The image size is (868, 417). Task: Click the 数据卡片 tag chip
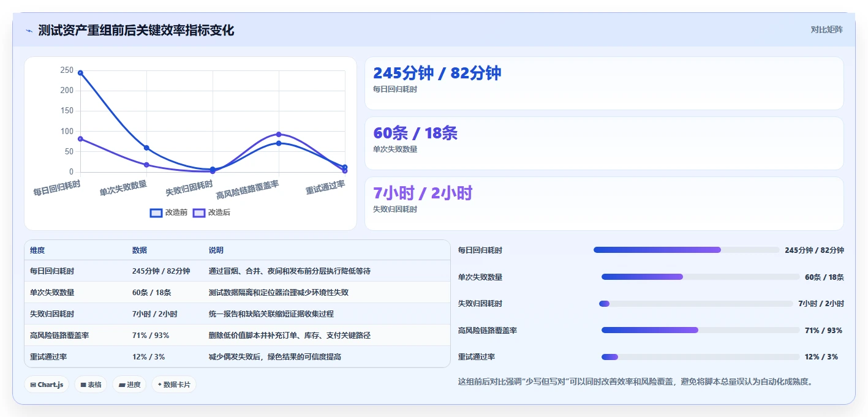(174, 385)
